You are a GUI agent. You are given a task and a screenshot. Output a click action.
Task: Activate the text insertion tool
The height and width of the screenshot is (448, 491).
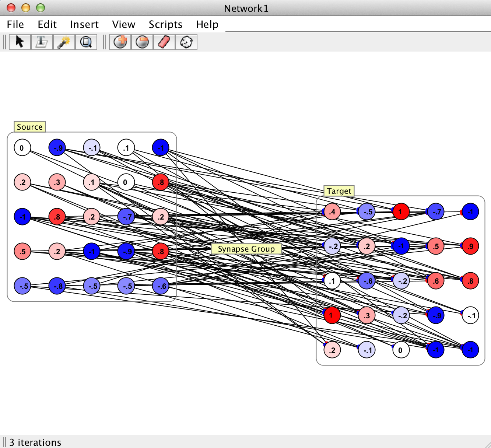(x=42, y=42)
